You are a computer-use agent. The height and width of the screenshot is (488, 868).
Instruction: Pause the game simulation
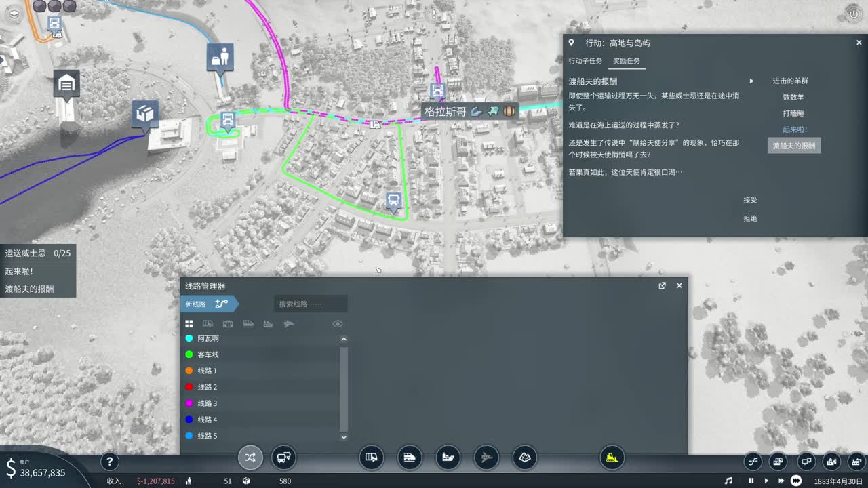click(x=751, y=481)
